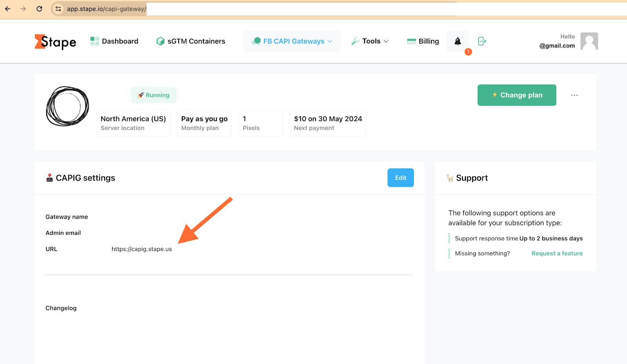Click the sGTM Containers cube icon
Screen dimensions: 627x364
pos(160,41)
